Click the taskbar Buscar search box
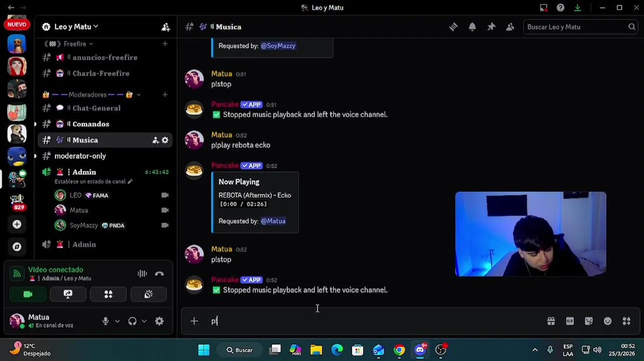 240,350
